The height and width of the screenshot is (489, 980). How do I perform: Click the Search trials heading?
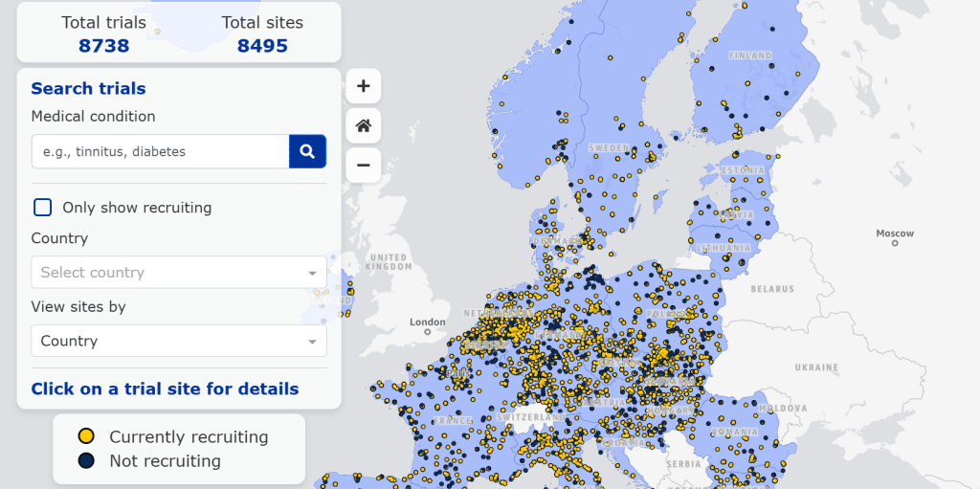click(88, 89)
